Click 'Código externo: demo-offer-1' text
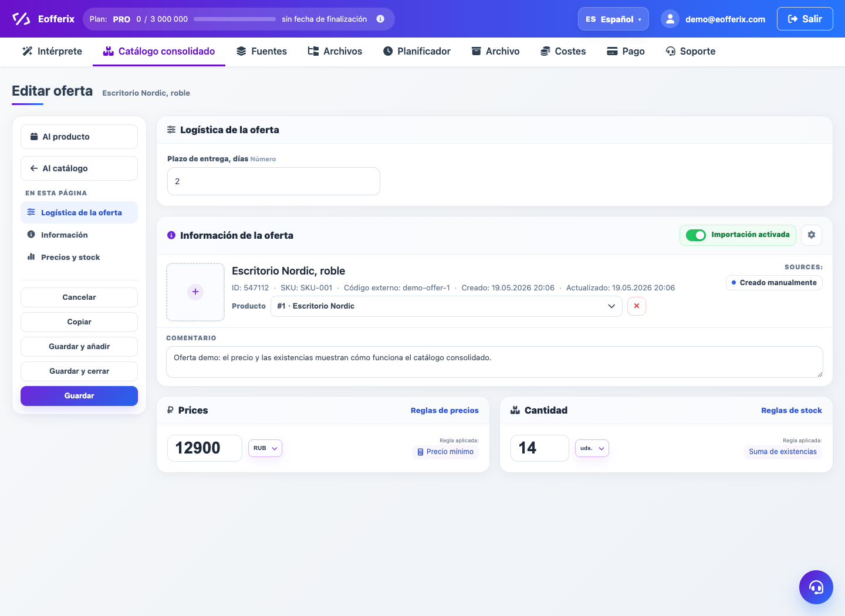This screenshot has width=845, height=616. pyautogui.click(x=397, y=287)
